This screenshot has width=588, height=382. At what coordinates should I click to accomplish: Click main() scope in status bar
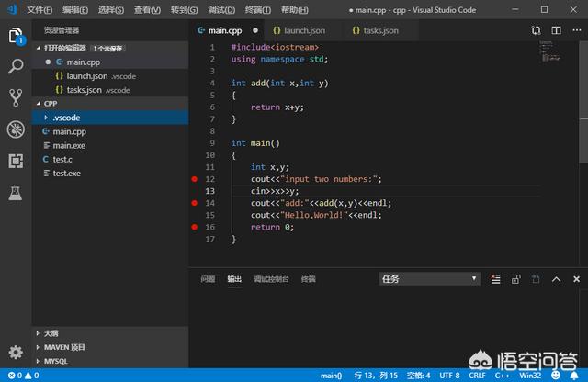[x=331, y=376]
